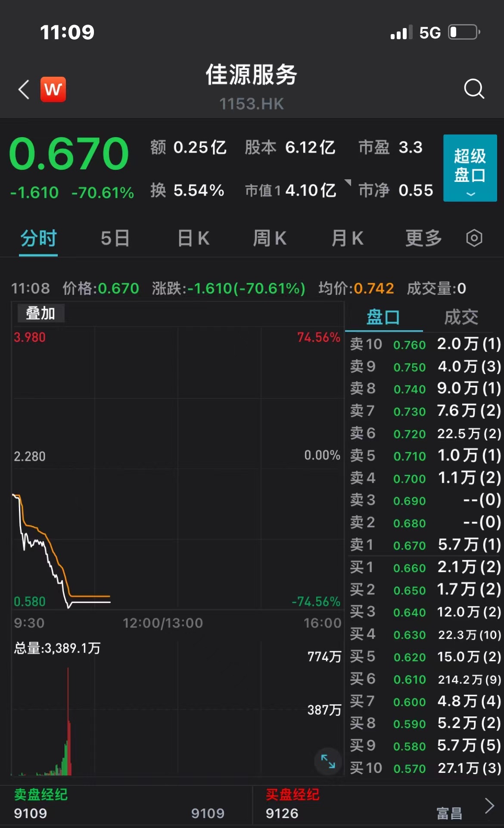Tap the 买6 bid row at 0.610
The height and width of the screenshot is (828, 504).
(x=425, y=679)
